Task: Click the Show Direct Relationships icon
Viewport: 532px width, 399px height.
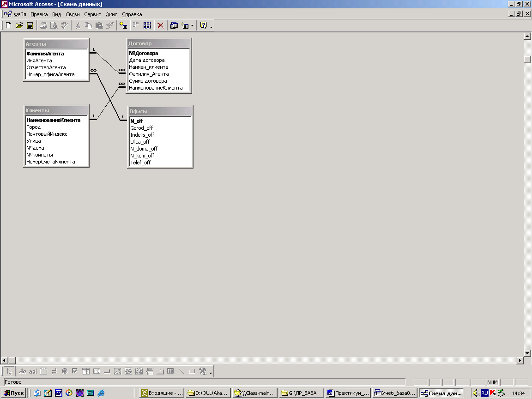Action: (136, 25)
